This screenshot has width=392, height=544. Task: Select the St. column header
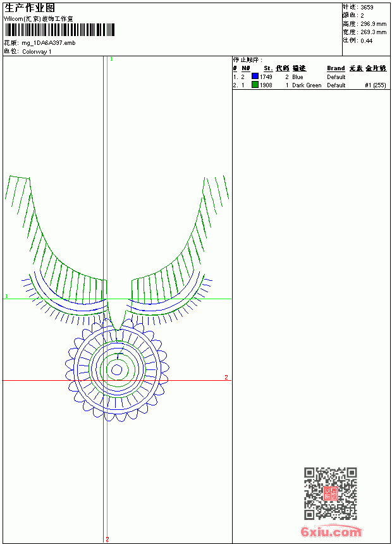point(268,68)
